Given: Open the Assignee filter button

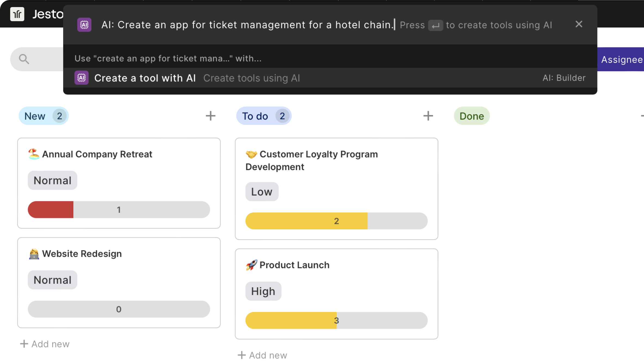Looking at the screenshot, I should coord(621,60).
